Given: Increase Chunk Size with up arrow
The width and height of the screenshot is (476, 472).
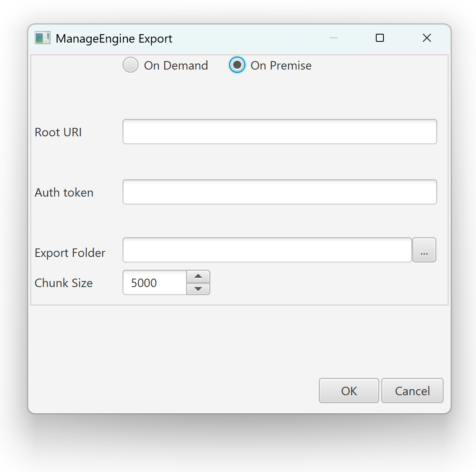Looking at the screenshot, I should [198, 276].
